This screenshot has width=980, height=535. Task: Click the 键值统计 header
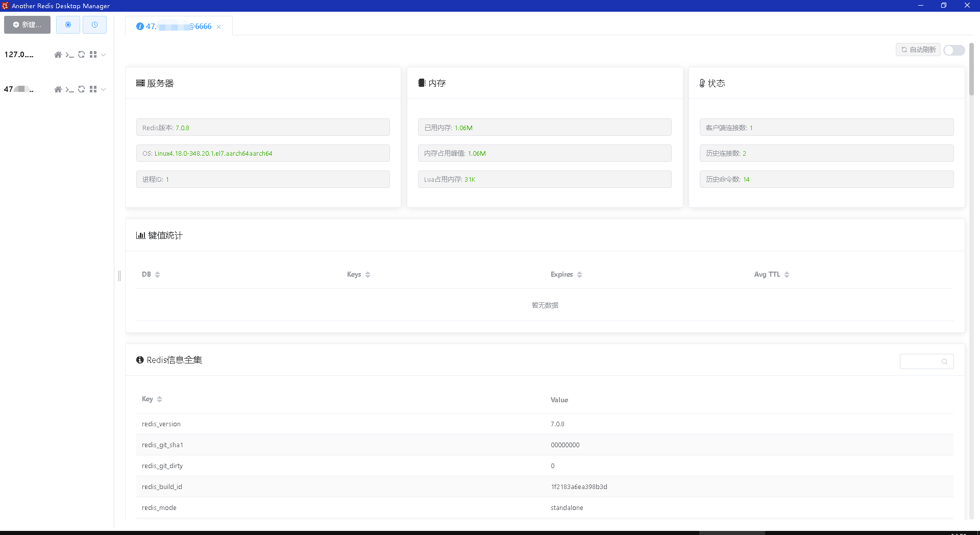pos(159,235)
